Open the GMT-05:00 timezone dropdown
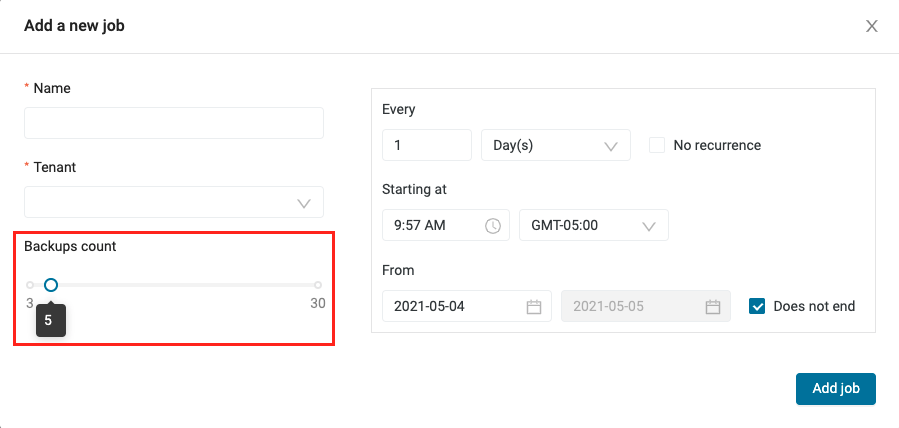This screenshot has width=899, height=428. pyautogui.click(x=593, y=225)
